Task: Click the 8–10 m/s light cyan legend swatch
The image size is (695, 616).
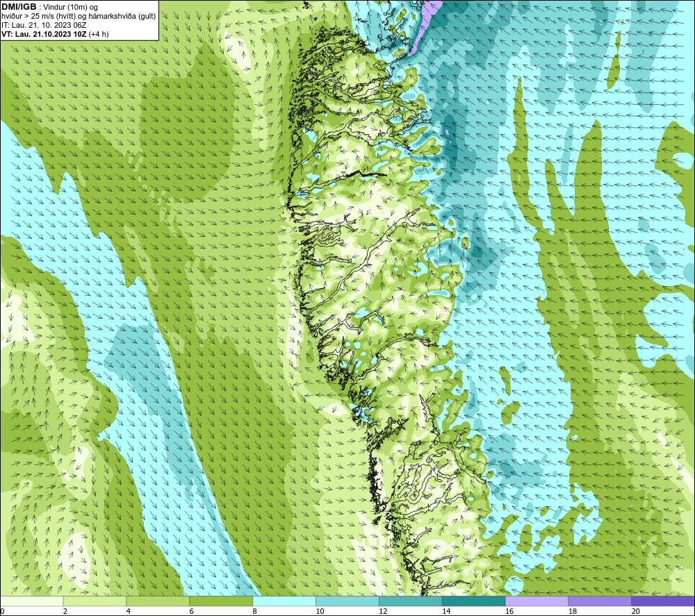Action: click(284, 601)
